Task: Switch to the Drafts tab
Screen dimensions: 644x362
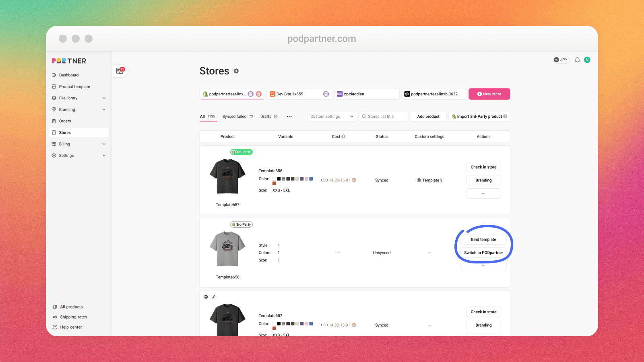Action: pos(269,116)
